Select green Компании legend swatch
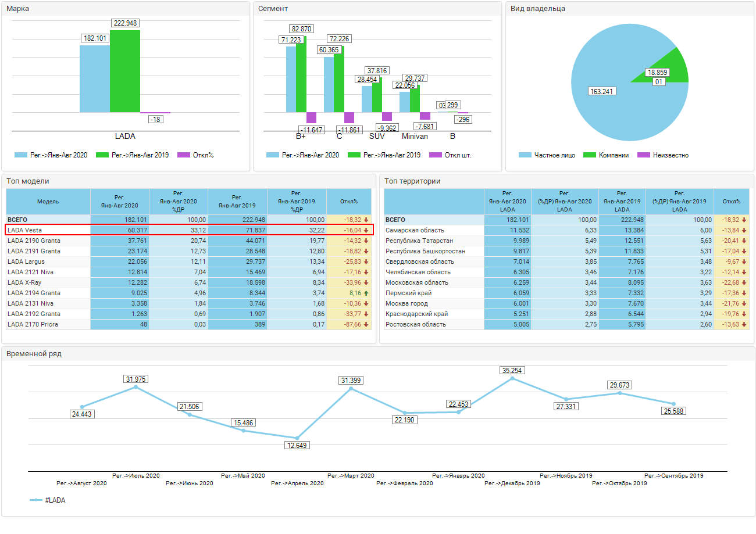This screenshot has height=534, width=756. [x=590, y=155]
